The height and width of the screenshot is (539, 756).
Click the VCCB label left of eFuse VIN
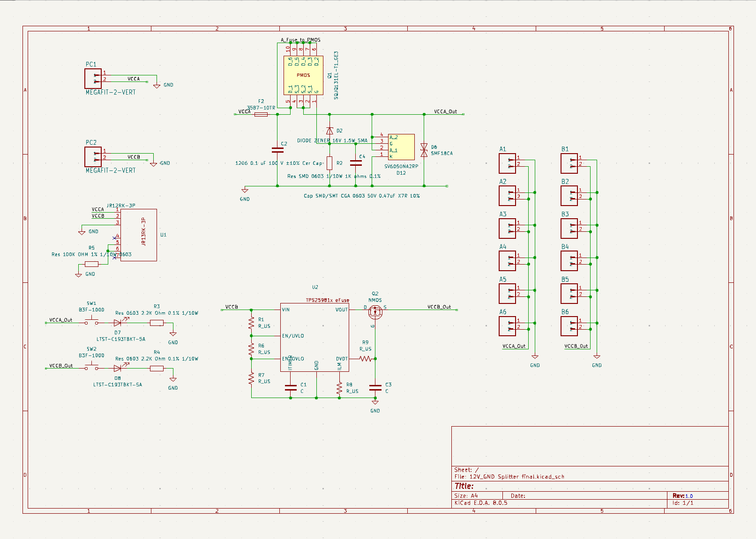point(232,307)
